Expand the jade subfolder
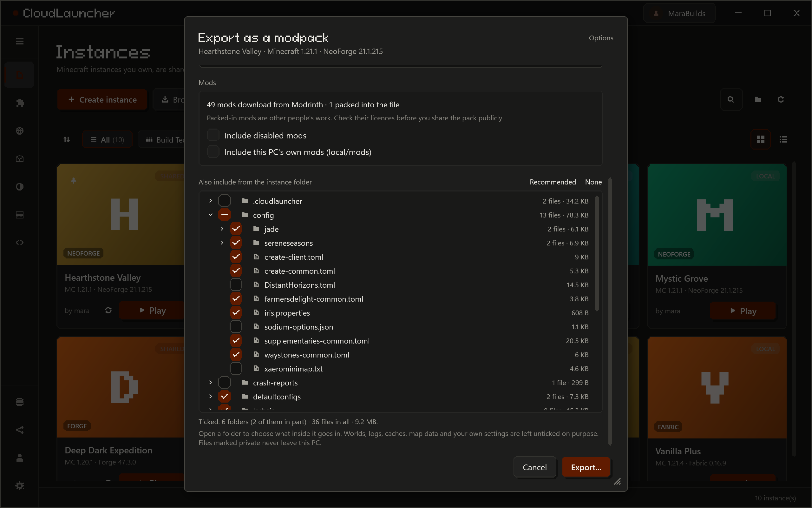The image size is (812, 508). (222, 229)
